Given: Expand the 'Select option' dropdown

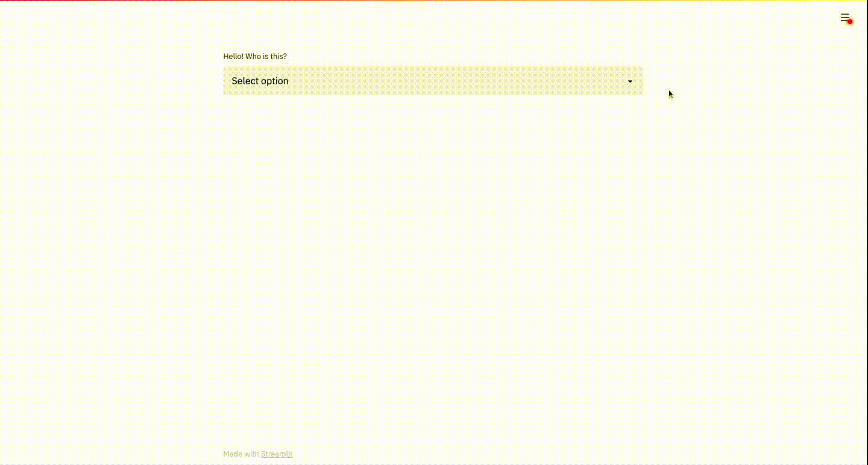Looking at the screenshot, I should (433, 81).
